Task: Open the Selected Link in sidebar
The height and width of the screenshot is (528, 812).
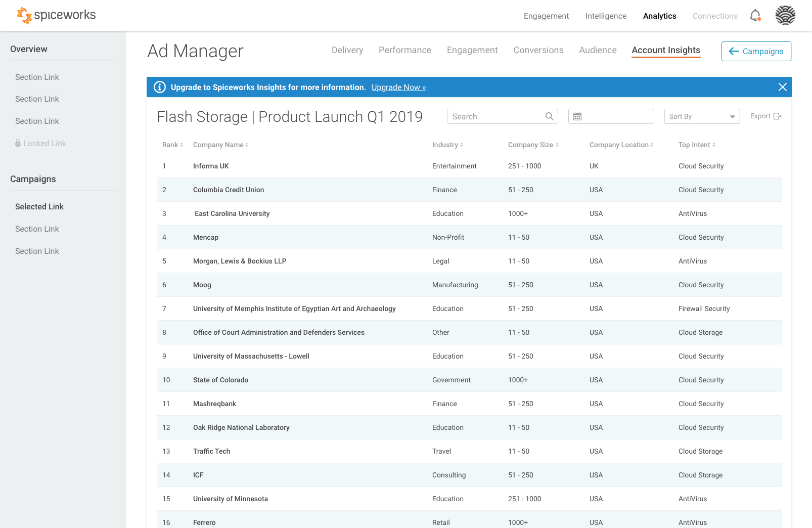Action: pos(39,206)
